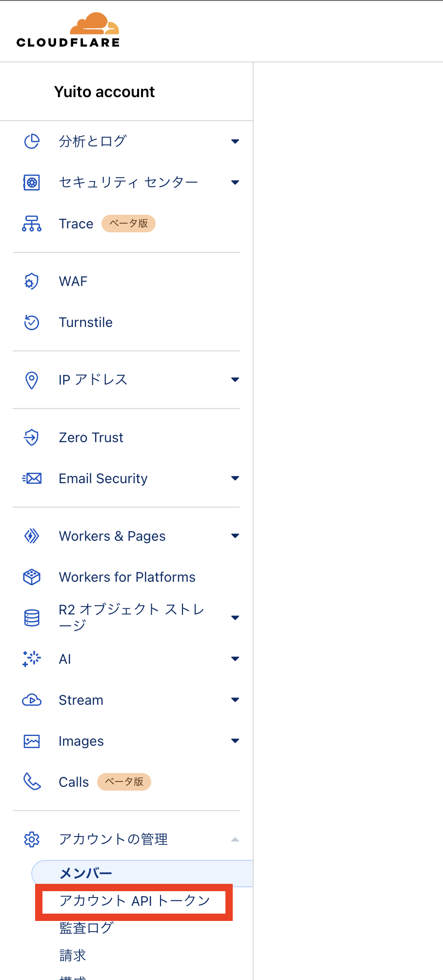
Task: Select the Zero Trust icon
Action: coord(31,437)
